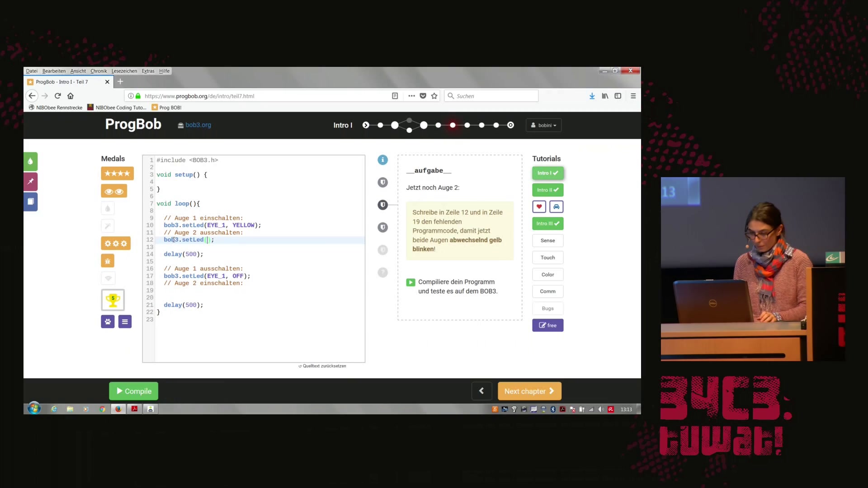Select the dark shield step at aufgabe
Screen dimensions: 868x488
coord(382,205)
